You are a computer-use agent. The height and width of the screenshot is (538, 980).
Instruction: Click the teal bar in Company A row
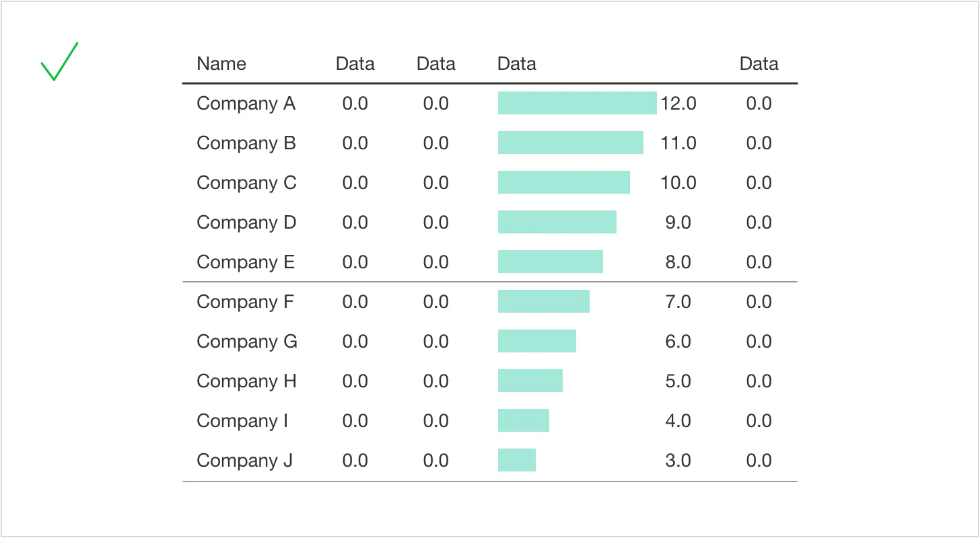point(577,103)
